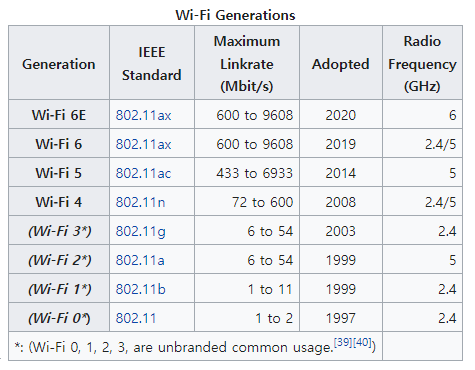Click the adopted year 2014
475x370 pixels.
(x=341, y=173)
